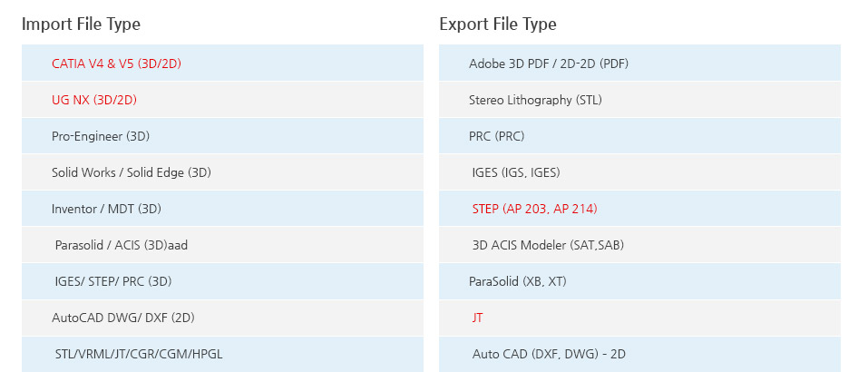The width and height of the screenshot is (868, 372).
Task: Click the Pro-Engineer (3D) import row
Action: point(100,136)
